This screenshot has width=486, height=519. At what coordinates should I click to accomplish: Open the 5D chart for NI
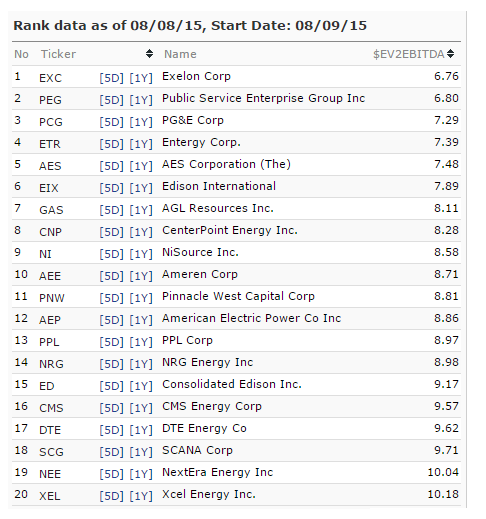111,254
